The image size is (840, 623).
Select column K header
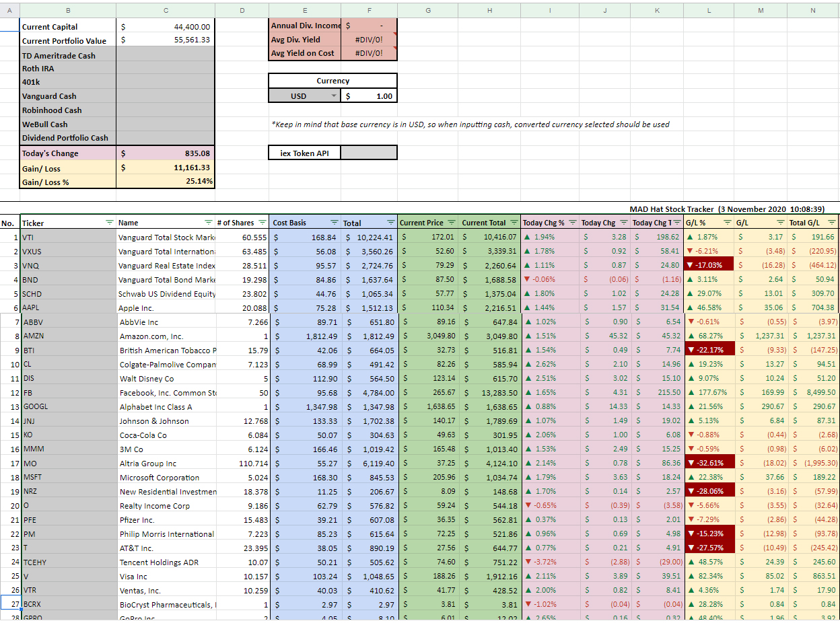click(x=657, y=9)
